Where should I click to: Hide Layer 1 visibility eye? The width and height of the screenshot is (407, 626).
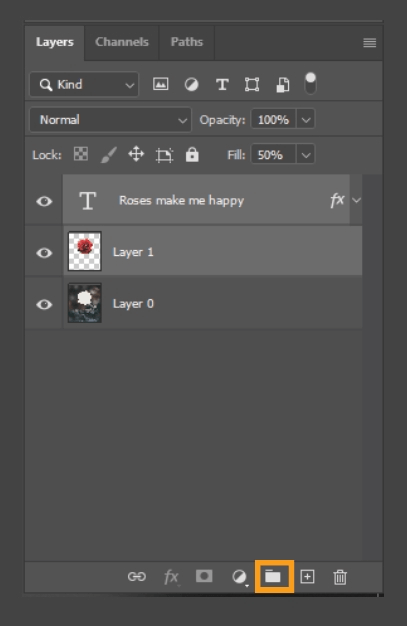click(x=44, y=252)
